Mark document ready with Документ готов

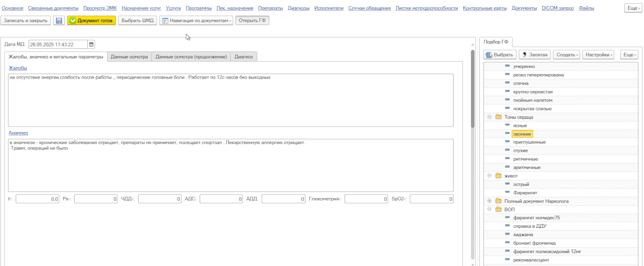point(91,21)
